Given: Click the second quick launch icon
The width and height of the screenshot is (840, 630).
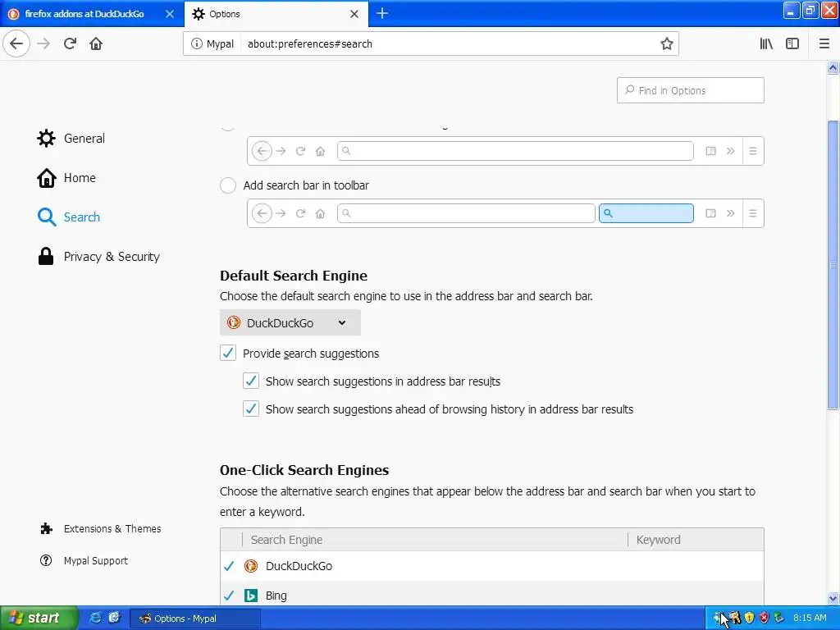Looking at the screenshot, I should click(114, 618).
